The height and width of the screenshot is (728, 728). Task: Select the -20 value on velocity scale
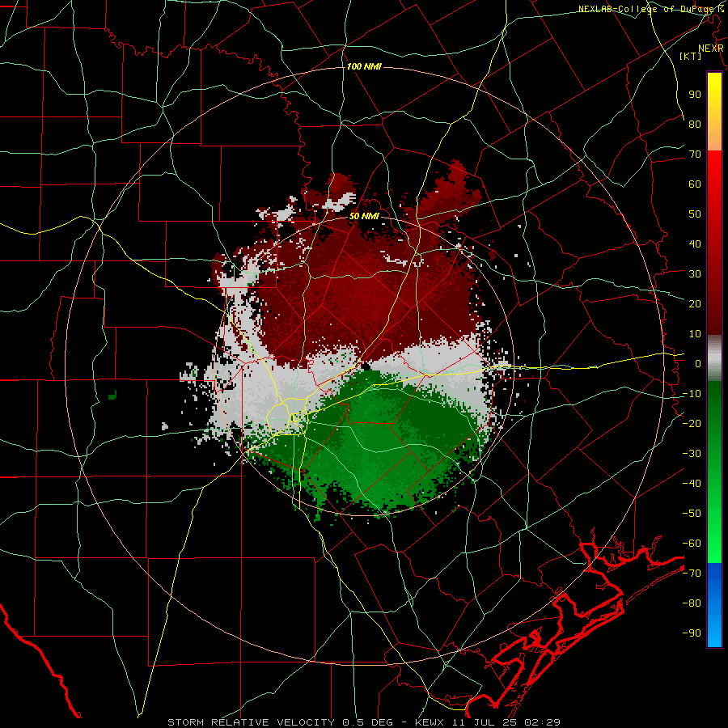coord(692,424)
